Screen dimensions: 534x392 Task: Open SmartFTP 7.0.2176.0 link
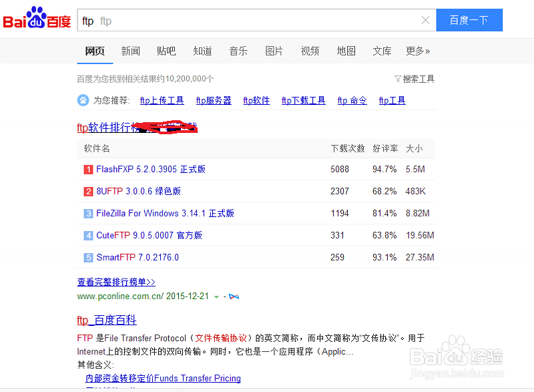[x=138, y=257]
